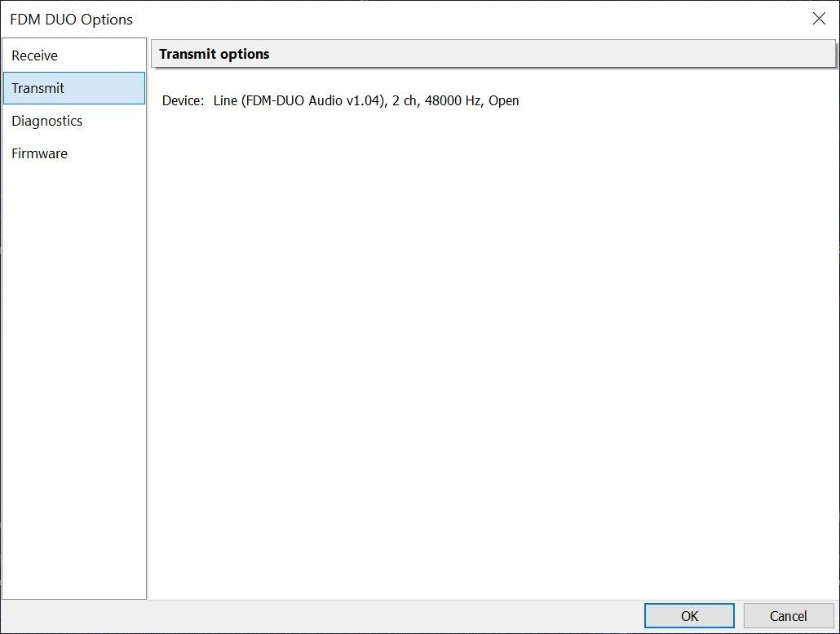Click the Transmit options header
Image resolution: width=840 pixels, height=634 pixels.
tap(493, 54)
